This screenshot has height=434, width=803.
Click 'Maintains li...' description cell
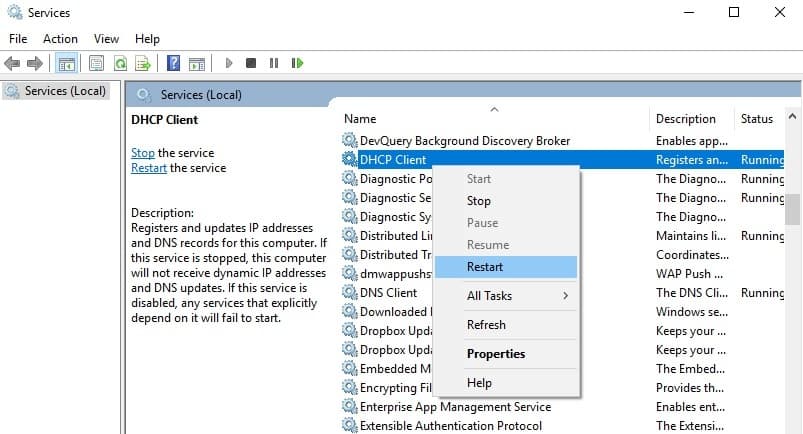(x=691, y=236)
